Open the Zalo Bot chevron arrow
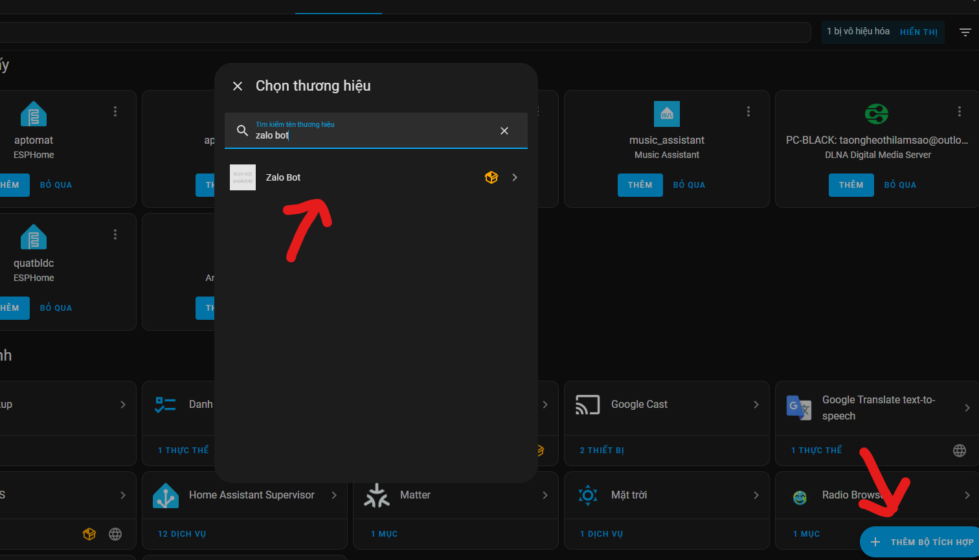The height and width of the screenshot is (560, 979). tap(515, 177)
